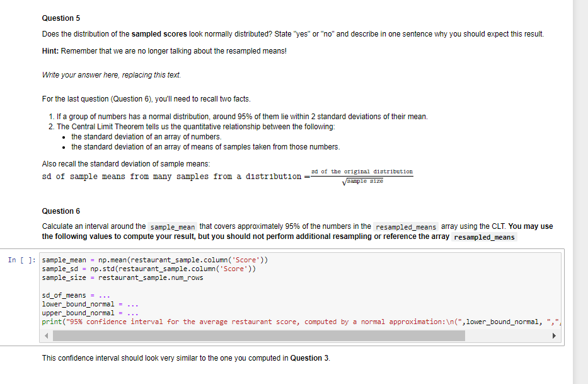This screenshot has width=588, height=384.
Task: Click the right arrow of the horizontal scrollbar
Action: (x=554, y=335)
